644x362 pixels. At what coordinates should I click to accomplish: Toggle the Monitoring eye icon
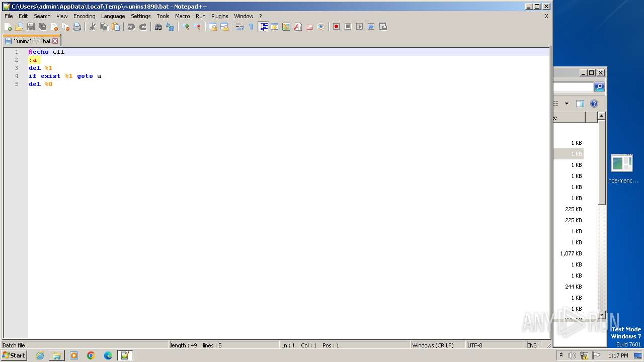pyautogui.click(x=321, y=27)
